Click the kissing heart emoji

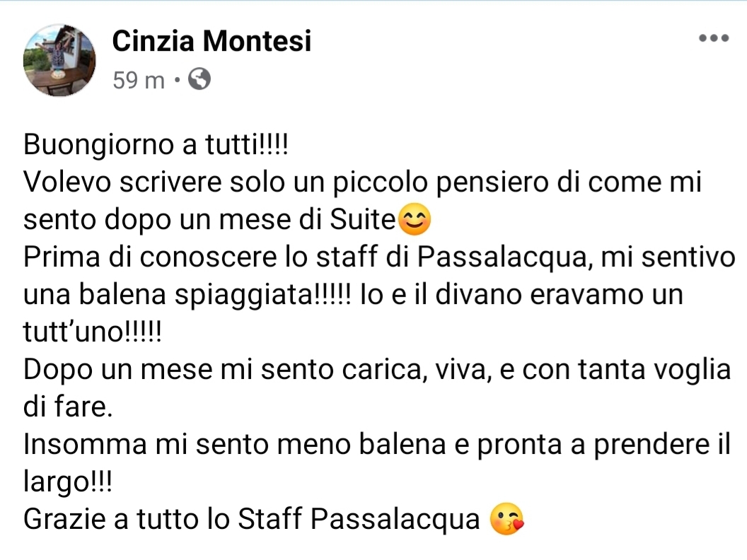point(507,519)
